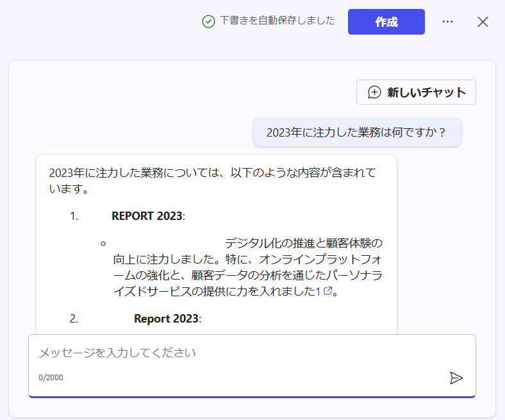Click the Report 2023 heading in item 2
The width and height of the screenshot is (505, 420).
pyautogui.click(x=168, y=319)
